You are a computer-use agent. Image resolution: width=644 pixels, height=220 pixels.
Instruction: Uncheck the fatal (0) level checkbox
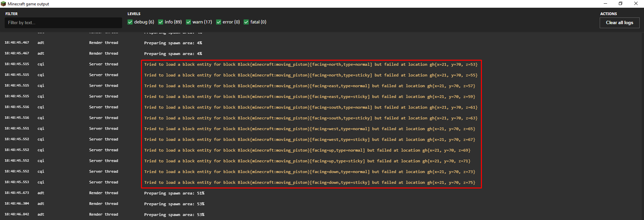pos(246,22)
